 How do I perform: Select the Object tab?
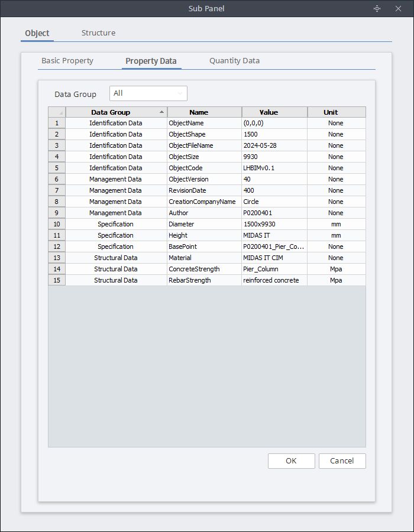point(37,33)
